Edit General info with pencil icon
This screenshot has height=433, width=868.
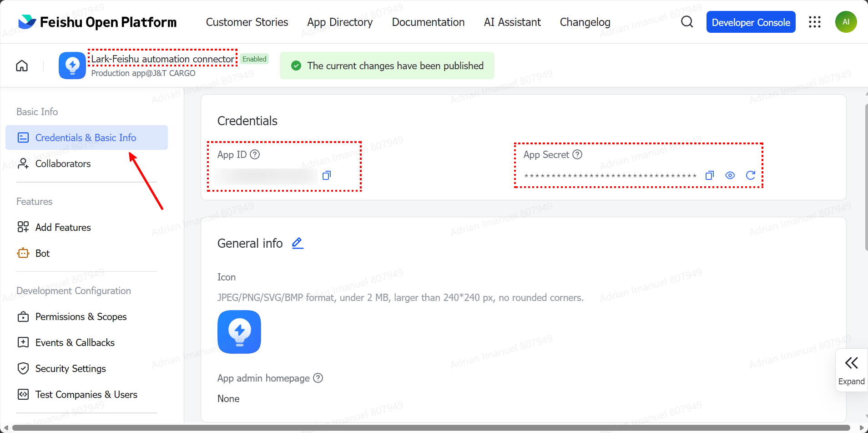click(x=298, y=243)
